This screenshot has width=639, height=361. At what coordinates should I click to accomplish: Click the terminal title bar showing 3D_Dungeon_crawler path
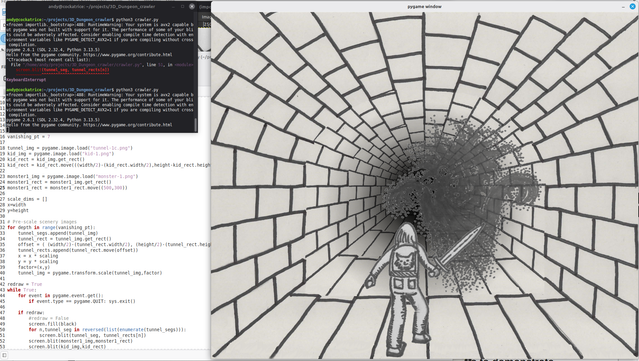click(x=102, y=7)
